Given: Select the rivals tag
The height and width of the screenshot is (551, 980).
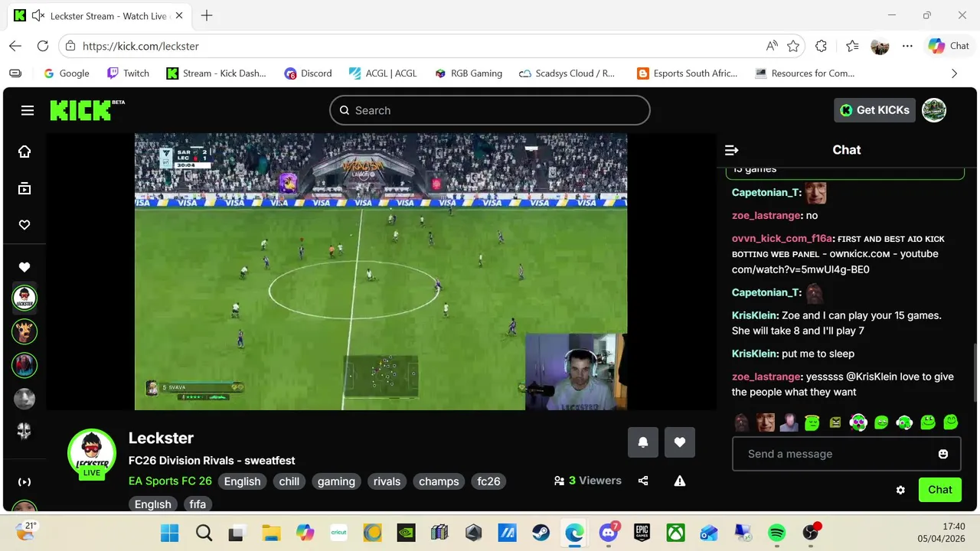Looking at the screenshot, I should [387, 481].
